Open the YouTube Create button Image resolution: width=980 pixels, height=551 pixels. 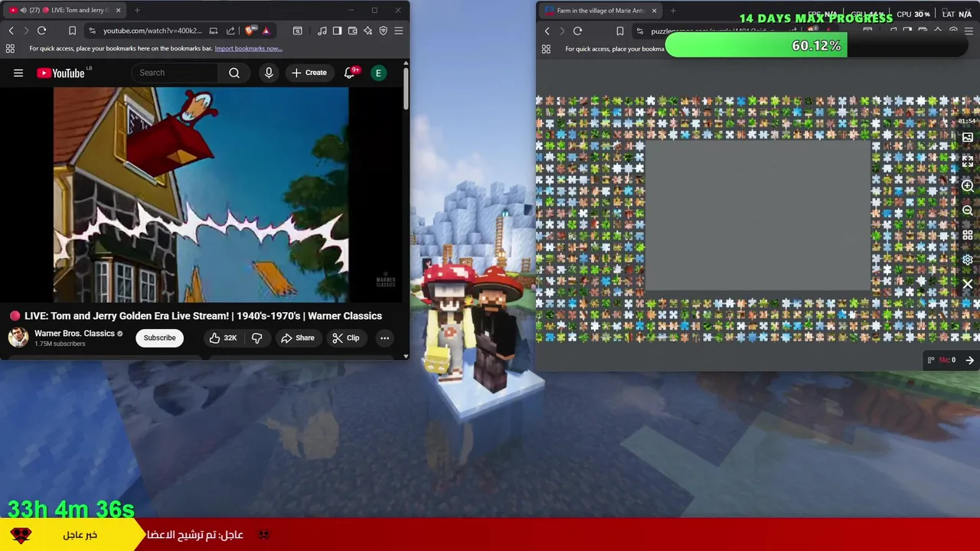[x=309, y=73]
